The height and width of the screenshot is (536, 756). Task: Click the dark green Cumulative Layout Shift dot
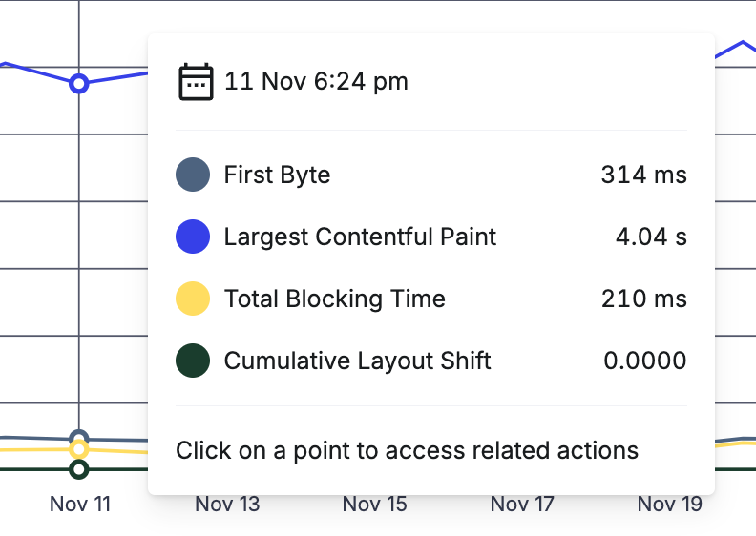click(x=193, y=361)
